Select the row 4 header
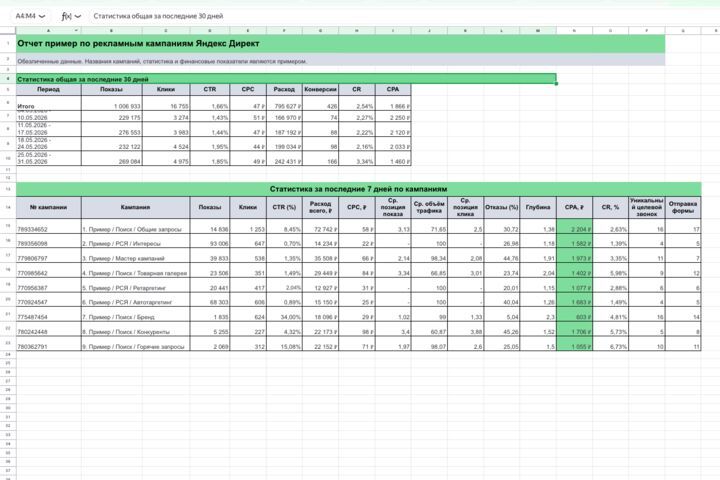 pyautogui.click(x=8, y=79)
